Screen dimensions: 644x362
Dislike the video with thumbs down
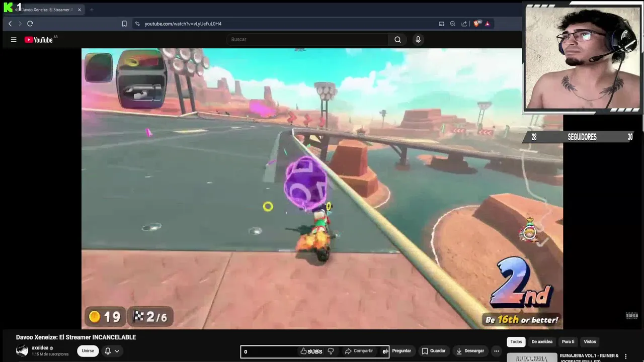click(331, 351)
